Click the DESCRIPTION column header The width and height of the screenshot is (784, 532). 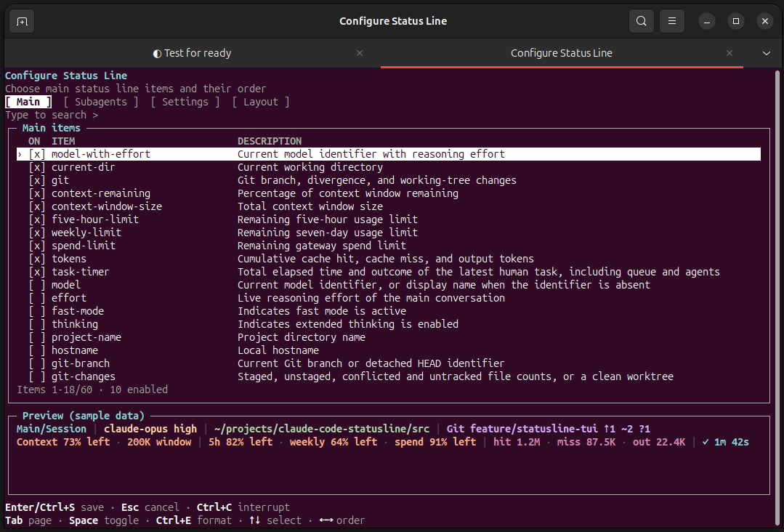(x=270, y=141)
